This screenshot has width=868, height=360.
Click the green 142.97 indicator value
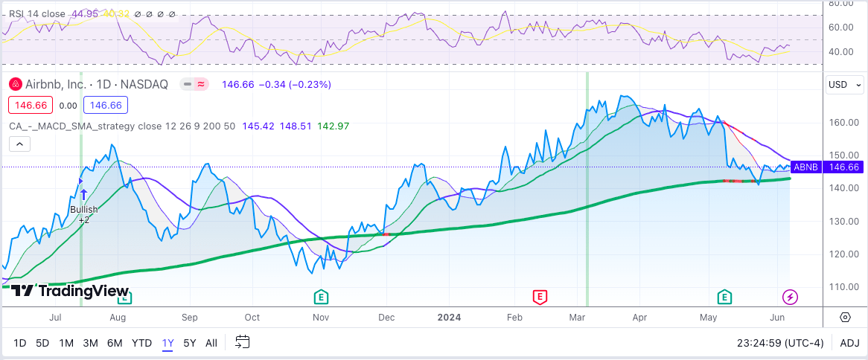(x=333, y=126)
